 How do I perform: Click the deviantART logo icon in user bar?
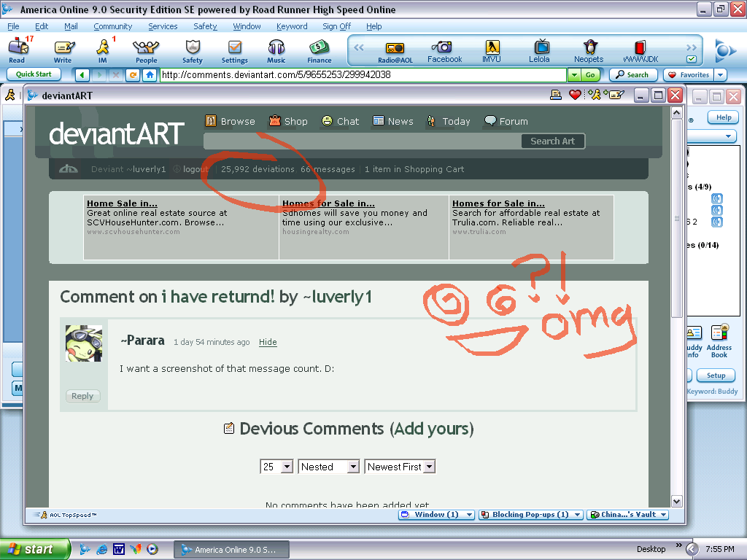pos(68,169)
